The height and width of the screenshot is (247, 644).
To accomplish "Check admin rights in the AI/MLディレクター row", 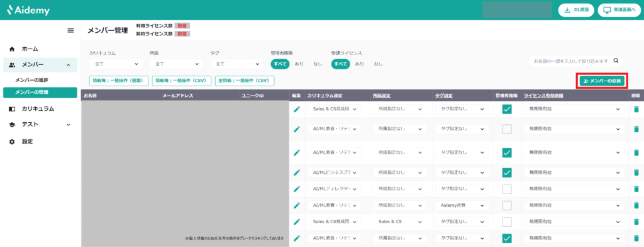I will (507, 189).
